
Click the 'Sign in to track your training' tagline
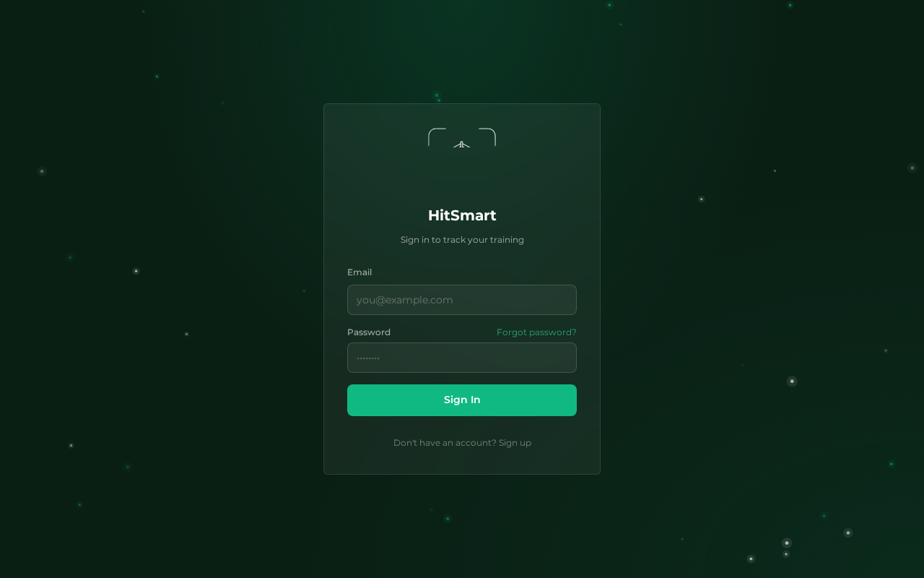(462, 240)
